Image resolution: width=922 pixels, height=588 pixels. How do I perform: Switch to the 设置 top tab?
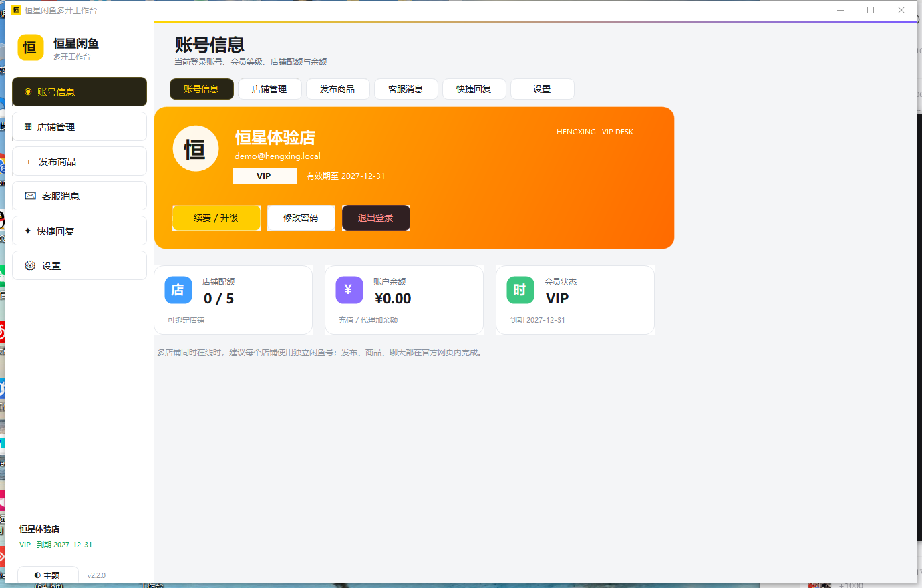pos(543,89)
